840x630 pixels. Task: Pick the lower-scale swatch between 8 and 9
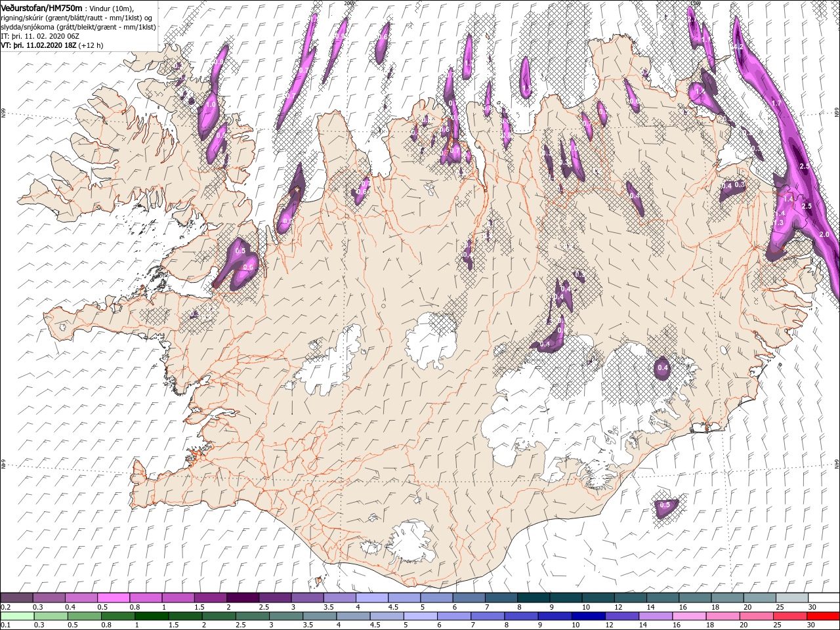pos(520,616)
